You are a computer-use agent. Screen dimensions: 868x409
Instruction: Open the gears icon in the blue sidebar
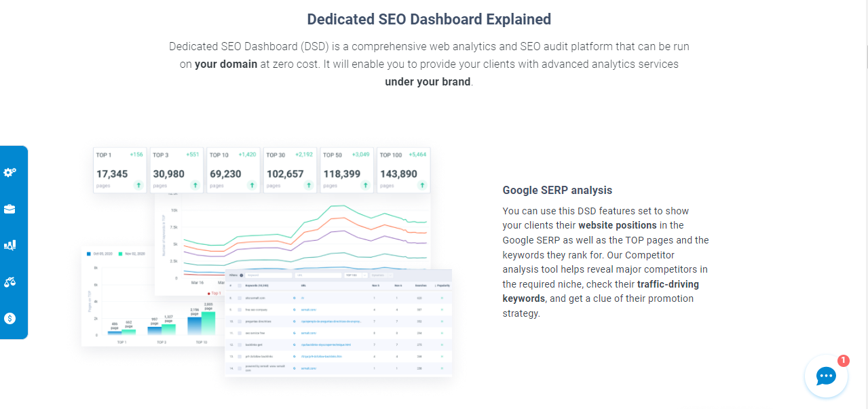10,172
